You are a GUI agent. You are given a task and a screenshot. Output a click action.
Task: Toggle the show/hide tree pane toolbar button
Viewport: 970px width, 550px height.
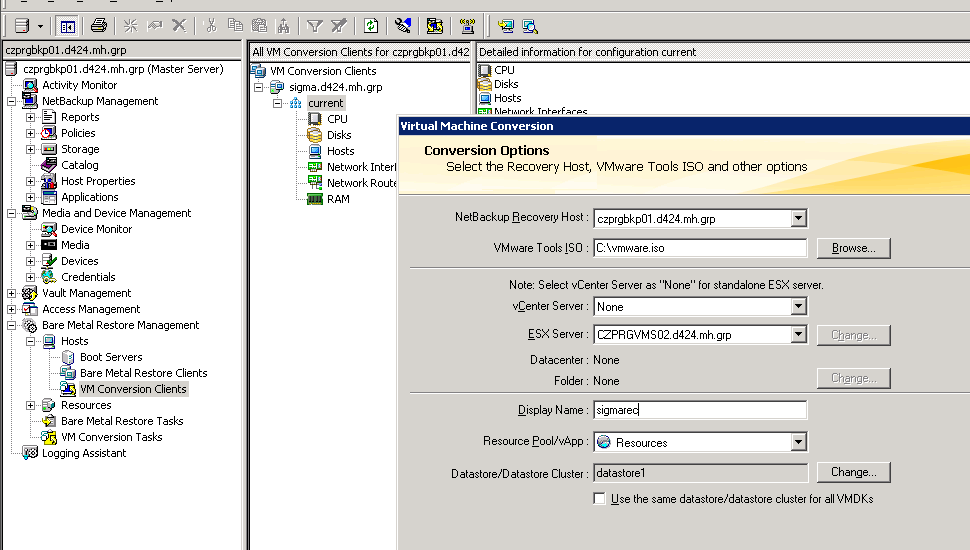click(67, 26)
